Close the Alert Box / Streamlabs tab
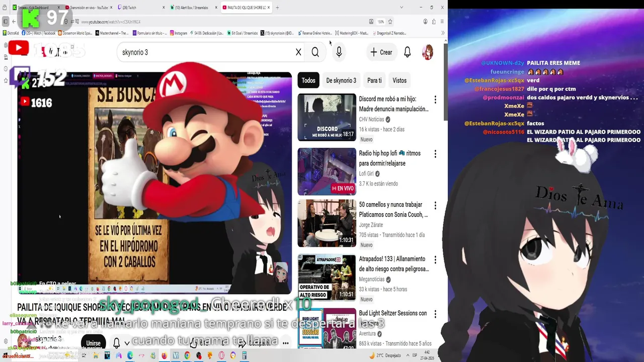 [x=217, y=8]
